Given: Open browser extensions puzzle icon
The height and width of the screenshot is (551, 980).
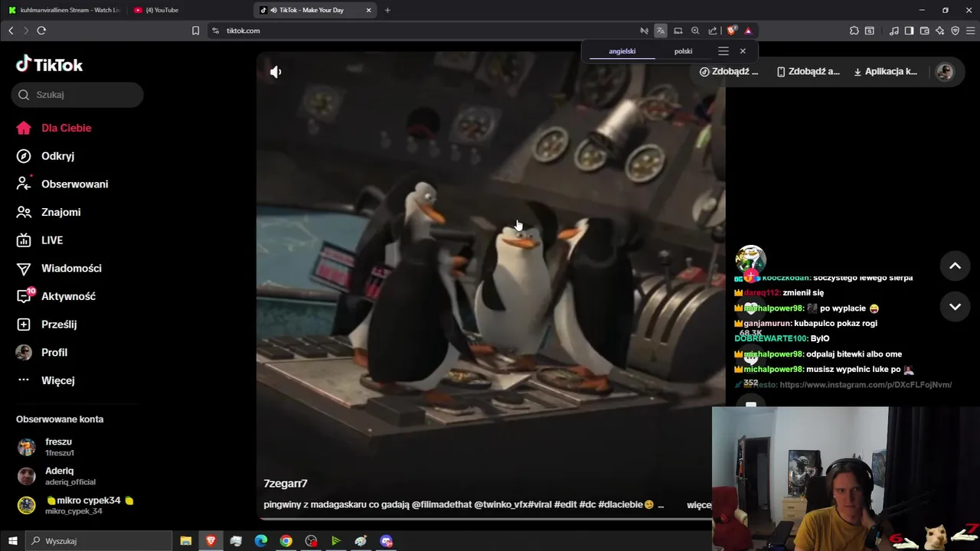Looking at the screenshot, I should point(854,31).
